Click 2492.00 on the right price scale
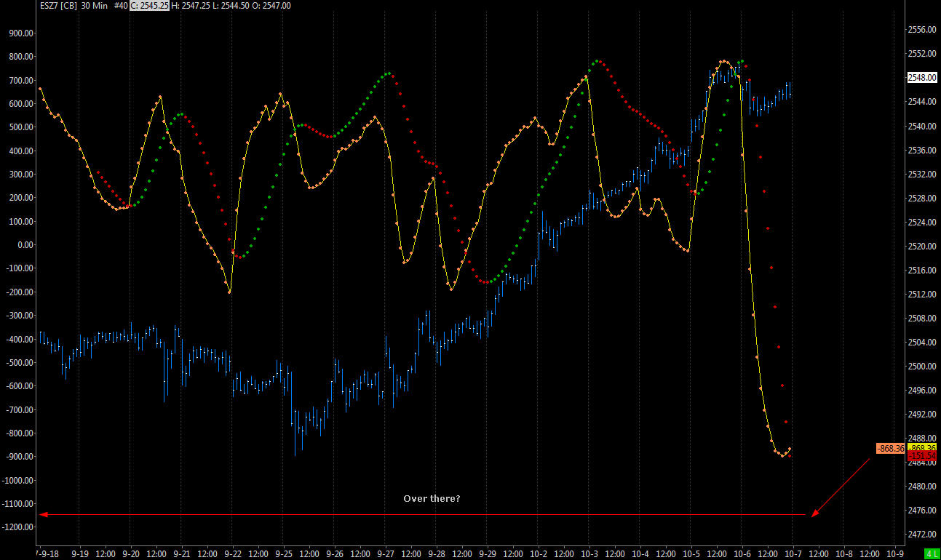The width and height of the screenshot is (941, 560). coord(921,414)
